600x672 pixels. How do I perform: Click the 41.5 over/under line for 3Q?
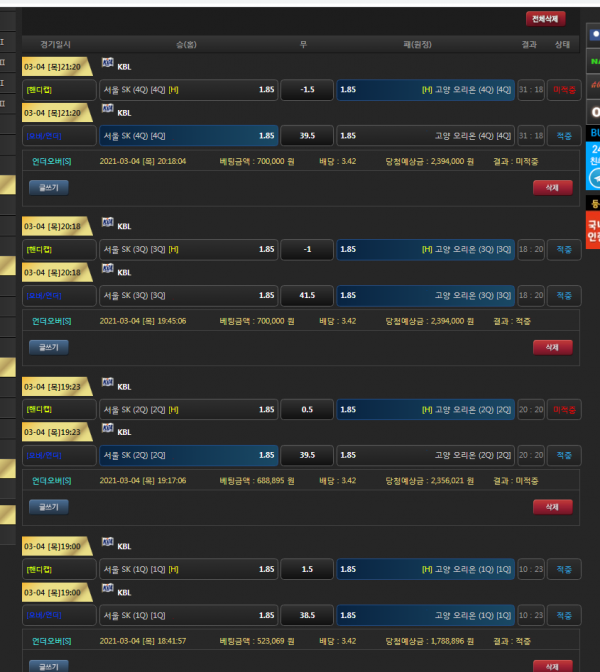pyautogui.click(x=307, y=295)
